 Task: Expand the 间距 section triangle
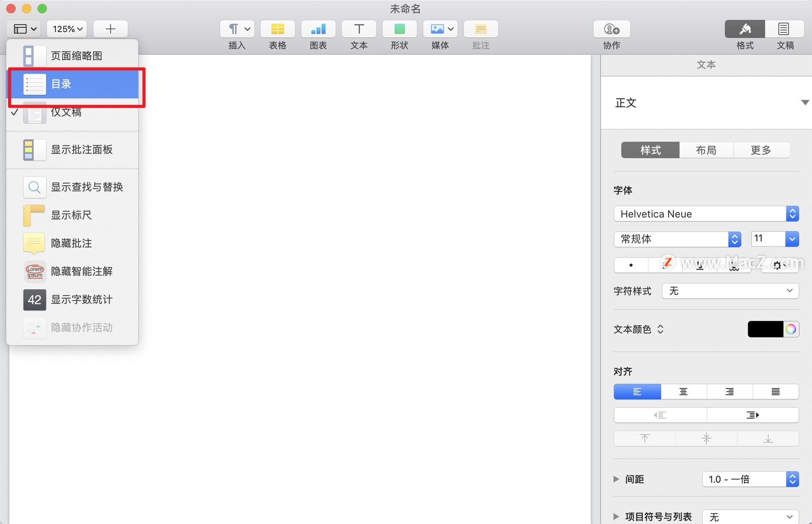(x=616, y=479)
